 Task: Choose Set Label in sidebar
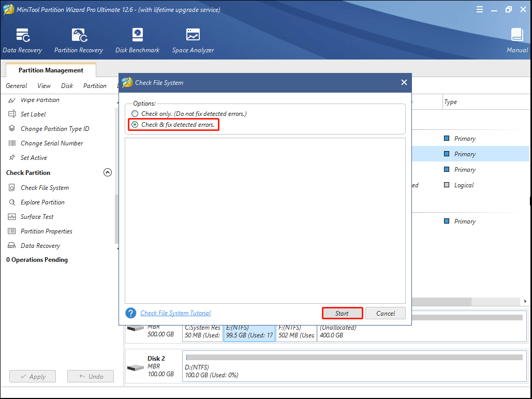pyautogui.click(x=33, y=114)
